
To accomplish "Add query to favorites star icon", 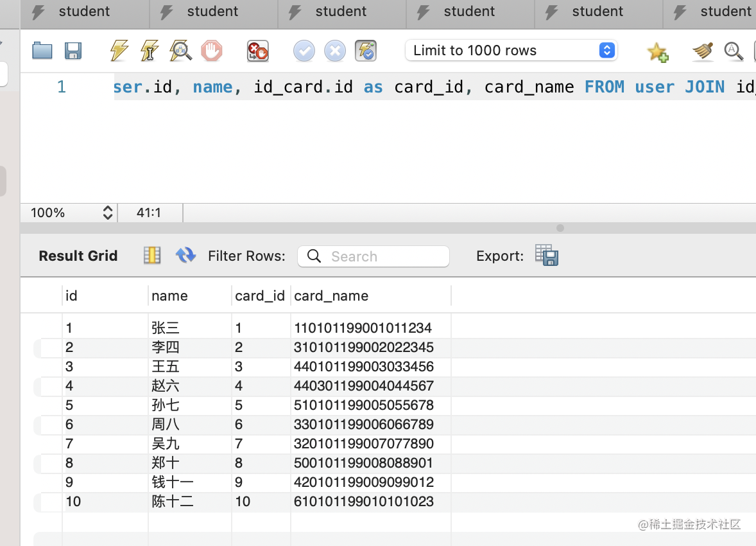I will [x=658, y=51].
